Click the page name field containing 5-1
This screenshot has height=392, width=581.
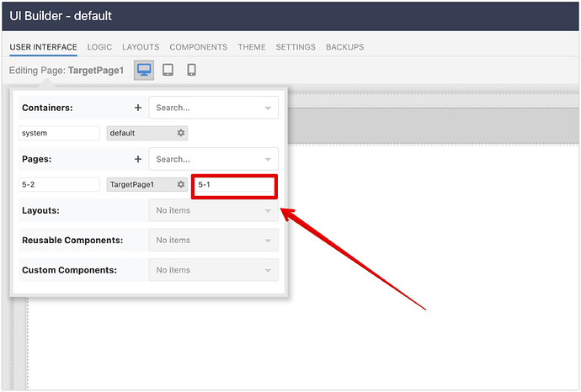click(234, 184)
